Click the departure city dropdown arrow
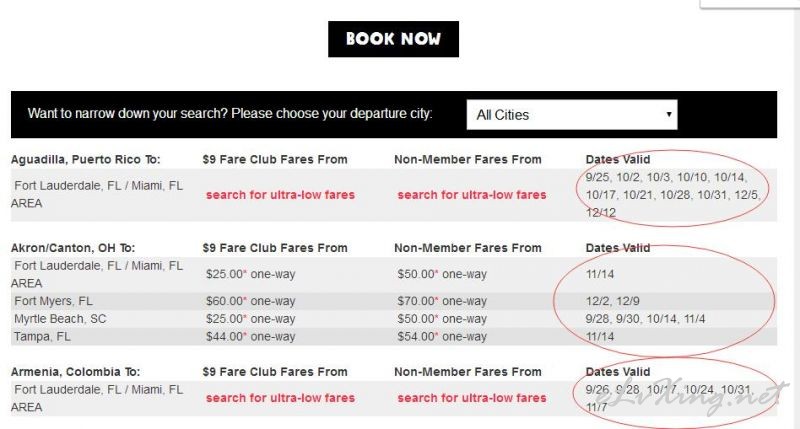800x429 pixels. (668, 114)
